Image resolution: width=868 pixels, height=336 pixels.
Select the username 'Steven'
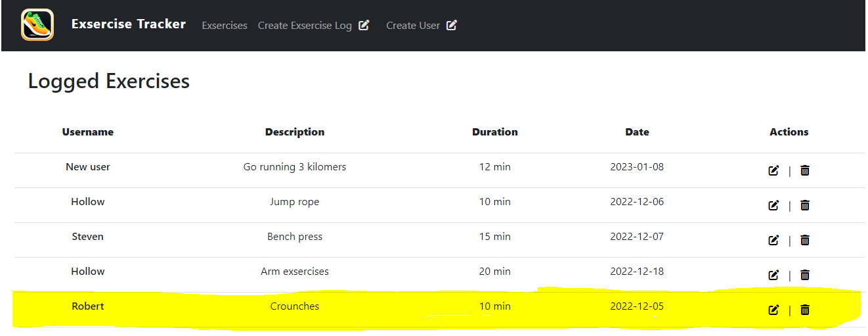[88, 237]
